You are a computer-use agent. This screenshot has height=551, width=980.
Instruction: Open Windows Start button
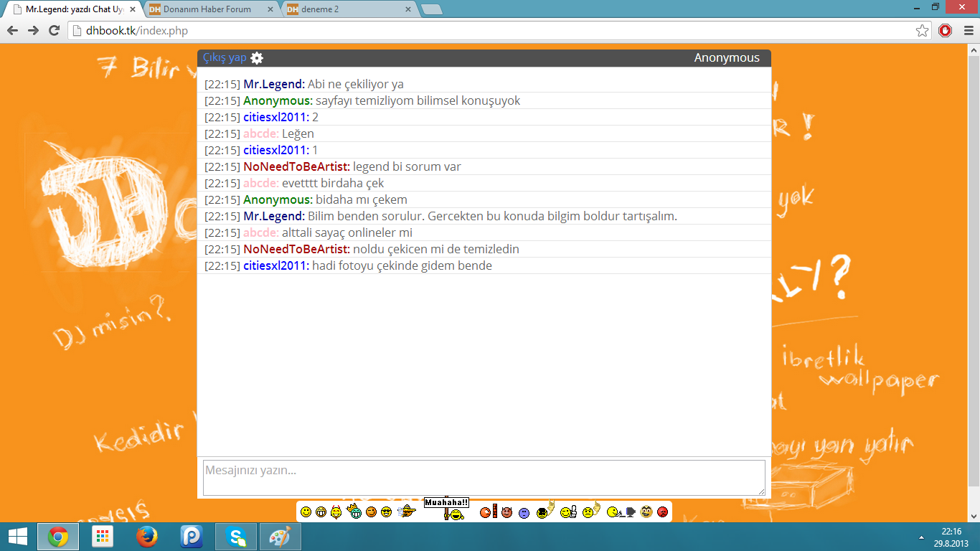tap(17, 537)
